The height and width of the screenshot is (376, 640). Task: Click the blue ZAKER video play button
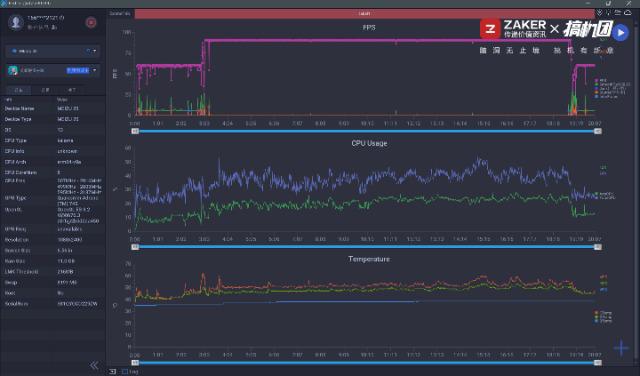[620, 32]
